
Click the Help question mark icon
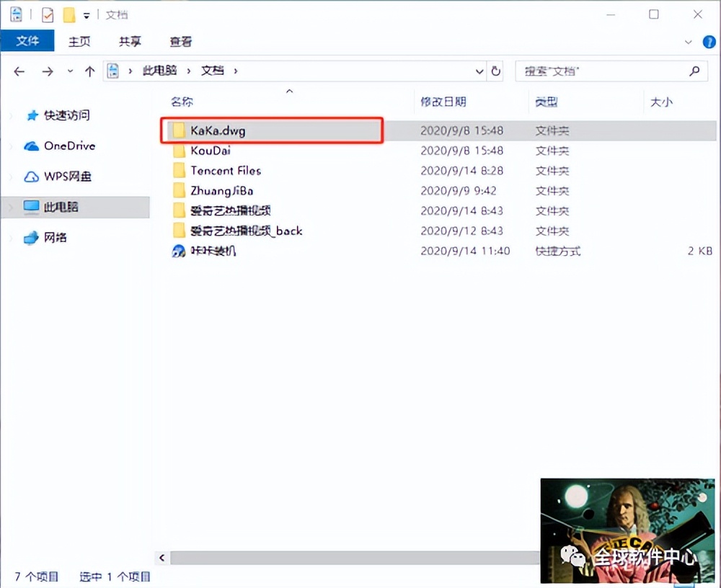coord(710,41)
